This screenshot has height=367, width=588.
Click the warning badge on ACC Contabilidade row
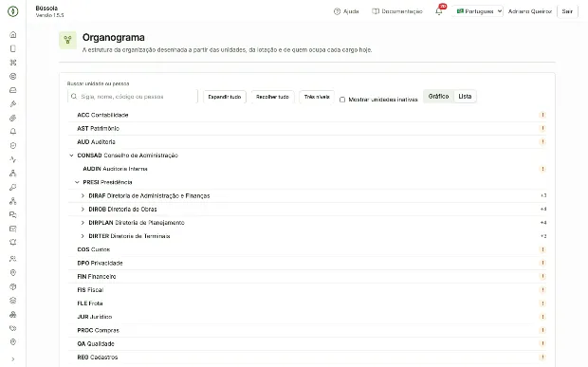coord(542,115)
